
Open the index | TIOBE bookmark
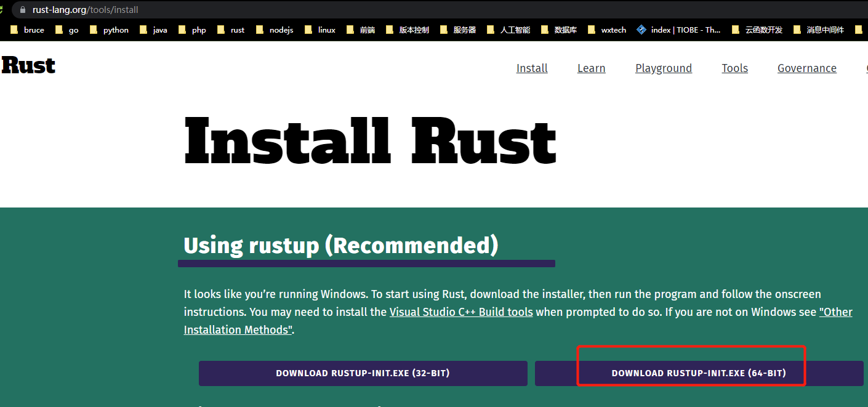pyautogui.click(x=678, y=30)
